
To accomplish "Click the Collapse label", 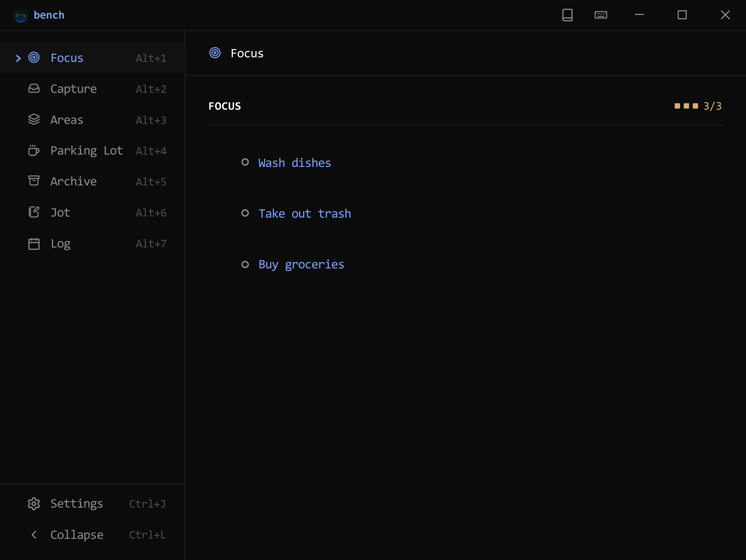I will pyautogui.click(x=77, y=535).
